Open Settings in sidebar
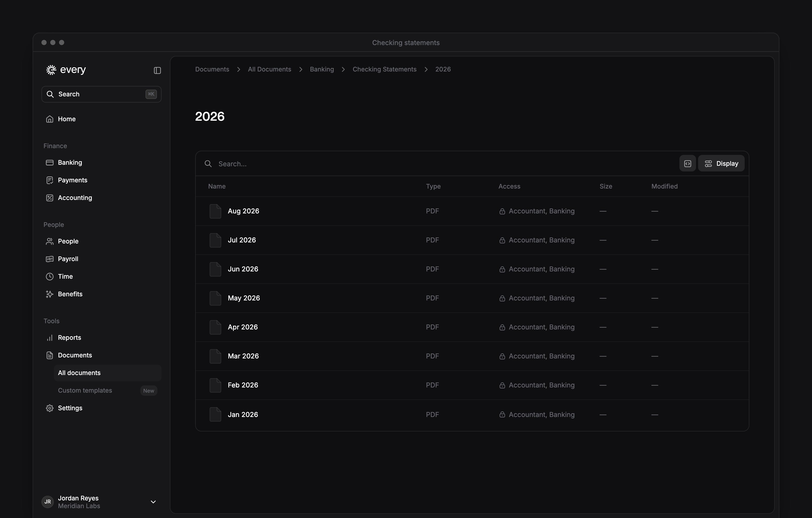The width and height of the screenshot is (812, 518). pyautogui.click(x=101, y=408)
